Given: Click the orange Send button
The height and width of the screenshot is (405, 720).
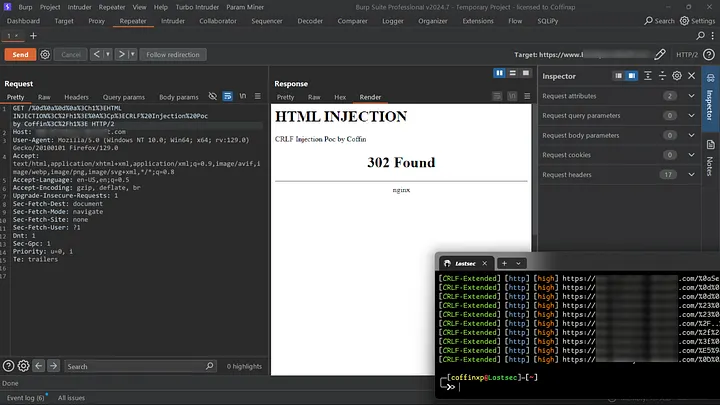Looking at the screenshot, I should (x=20, y=55).
